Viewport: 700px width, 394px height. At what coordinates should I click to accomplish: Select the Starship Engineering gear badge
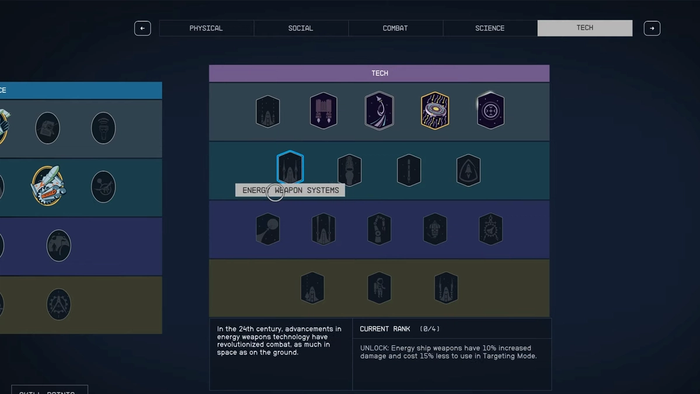point(491,229)
